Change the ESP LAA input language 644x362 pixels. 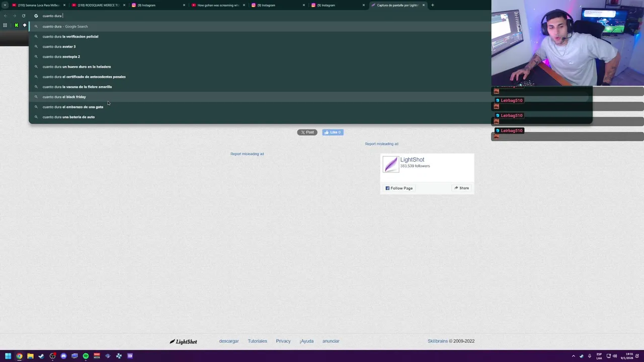[599, 356]
